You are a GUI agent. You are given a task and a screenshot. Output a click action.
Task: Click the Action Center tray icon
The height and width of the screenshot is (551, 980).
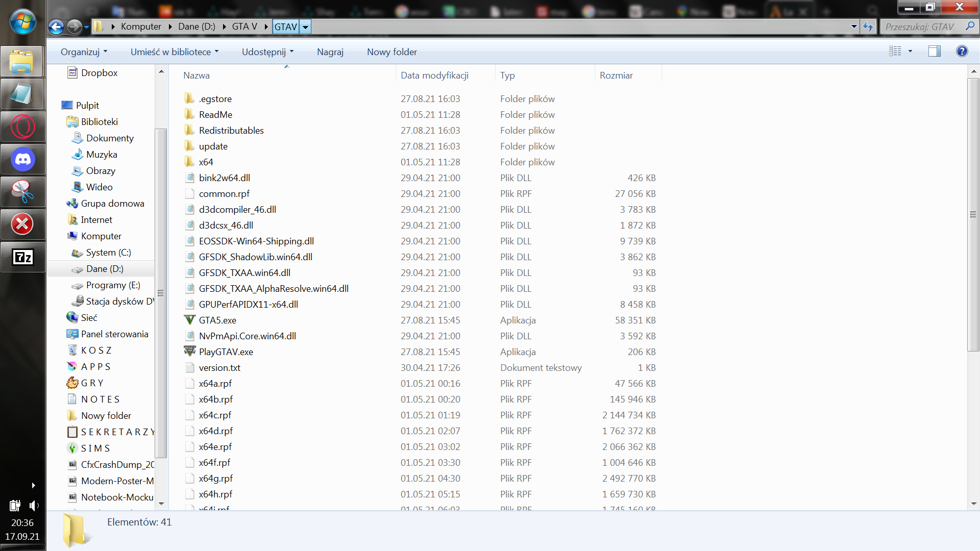coord(15,506)
